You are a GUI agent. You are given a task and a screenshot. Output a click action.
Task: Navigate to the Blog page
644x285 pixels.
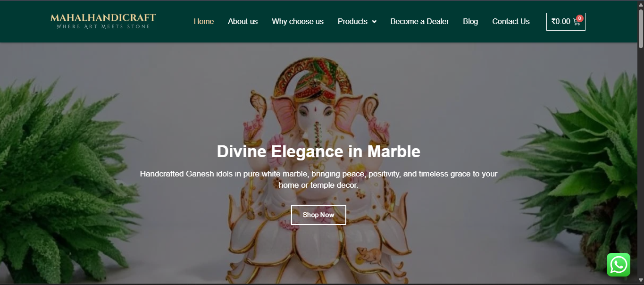470,21
